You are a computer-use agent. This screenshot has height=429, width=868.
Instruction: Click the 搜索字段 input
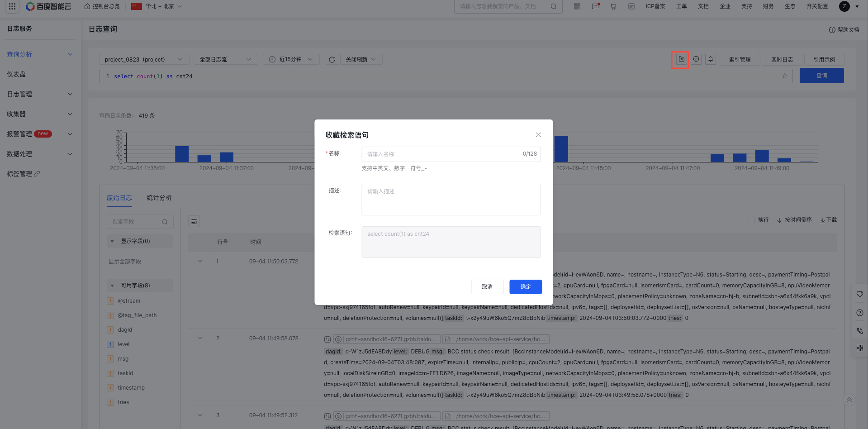tap(140, 222)
